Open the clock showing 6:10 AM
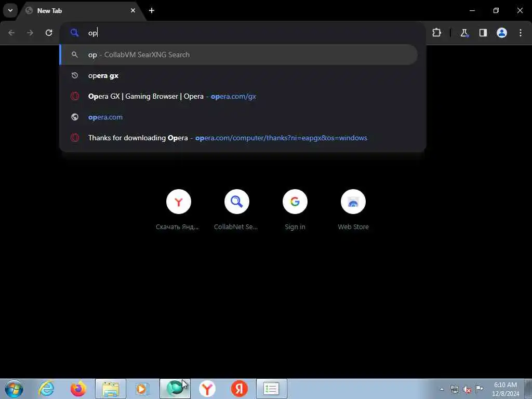The width and height of the screenshot is (532, 399). [506, 389]
